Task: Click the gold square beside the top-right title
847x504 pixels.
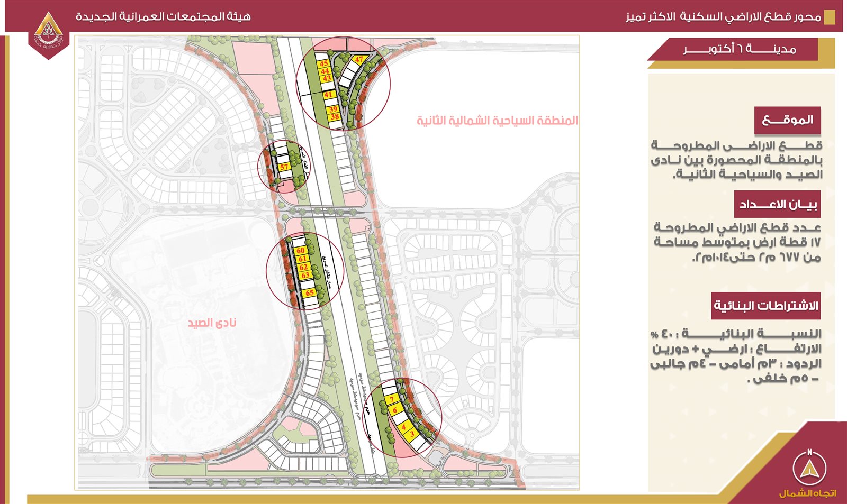Action: (830, 17)
